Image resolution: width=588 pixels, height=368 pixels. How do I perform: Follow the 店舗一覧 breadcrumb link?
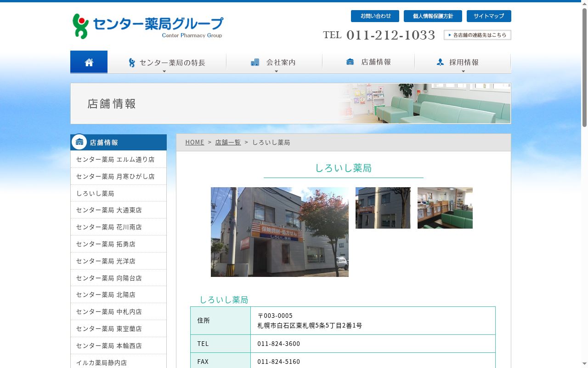click(x=228, y=142)
